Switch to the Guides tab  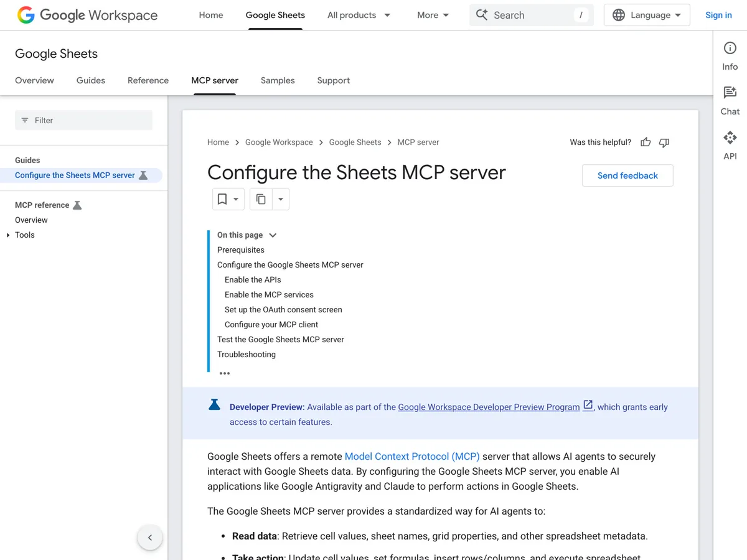91,80
